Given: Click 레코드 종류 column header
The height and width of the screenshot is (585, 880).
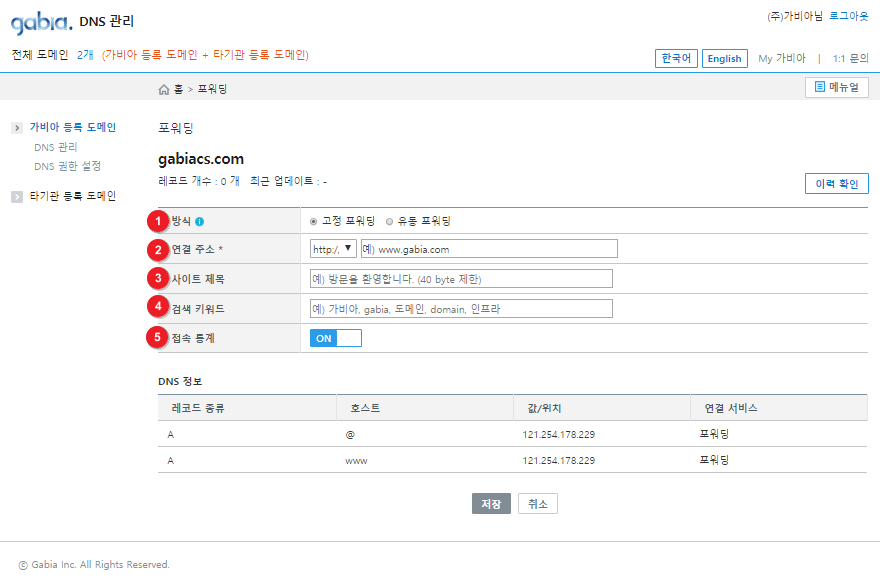Looking at the screenshot, I should [x=198, y=408].
